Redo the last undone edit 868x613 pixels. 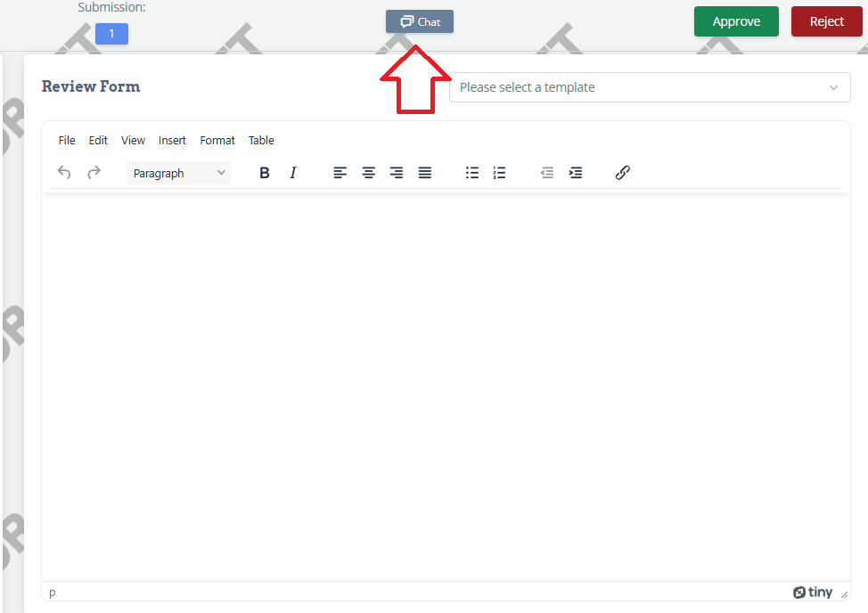tap(94, 173)
